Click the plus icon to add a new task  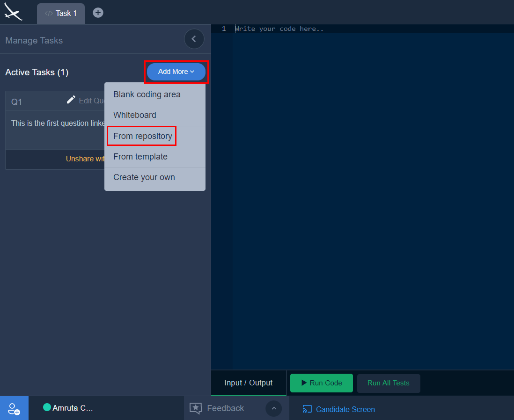coord(98,12)
